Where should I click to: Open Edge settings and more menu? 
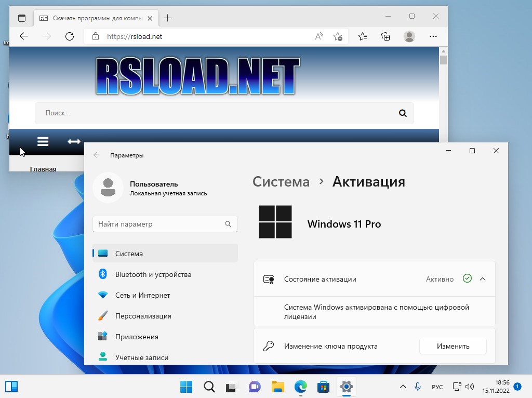(x=433, y=36)
